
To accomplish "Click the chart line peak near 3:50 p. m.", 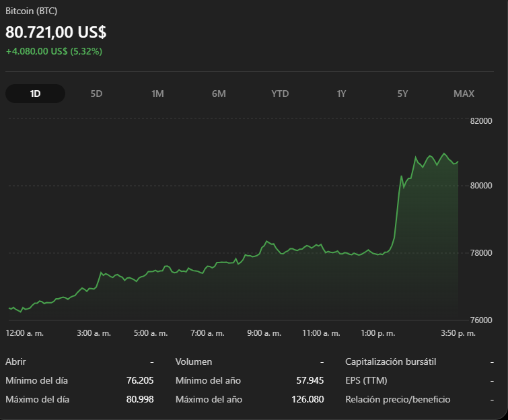I will tap(444, 153).
